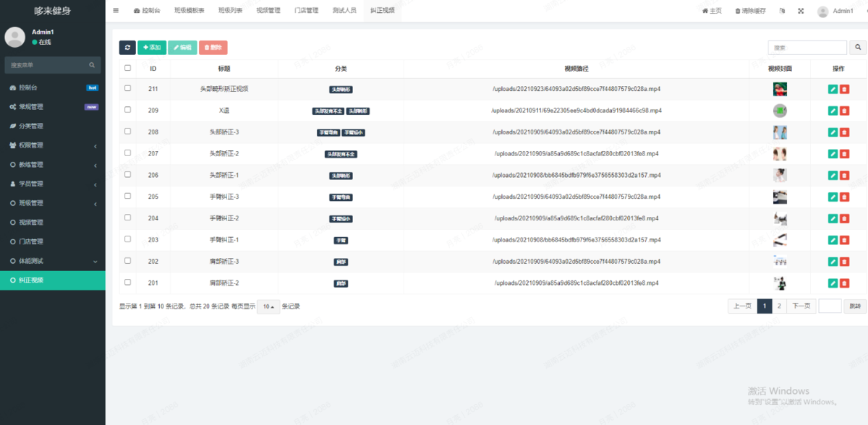Click the green edit icon for row ID 206
This screenshot has height=425, width=868.
(x=833, y=176)
